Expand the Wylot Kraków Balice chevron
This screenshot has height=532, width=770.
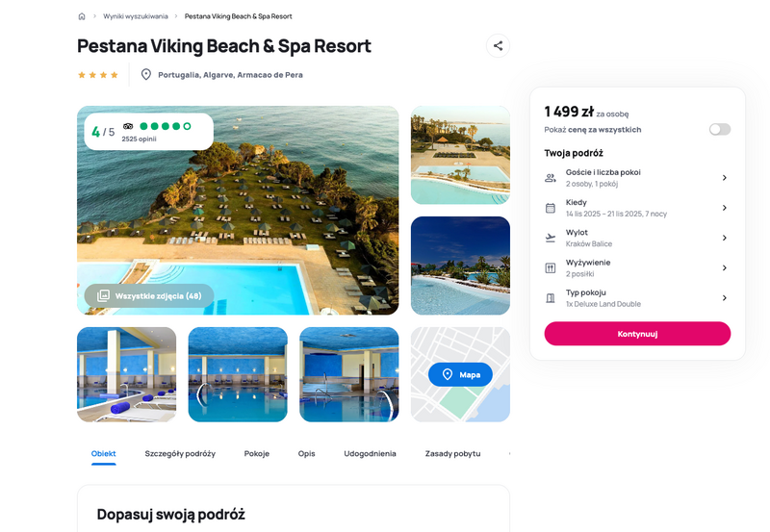click(x=725, y=238)
